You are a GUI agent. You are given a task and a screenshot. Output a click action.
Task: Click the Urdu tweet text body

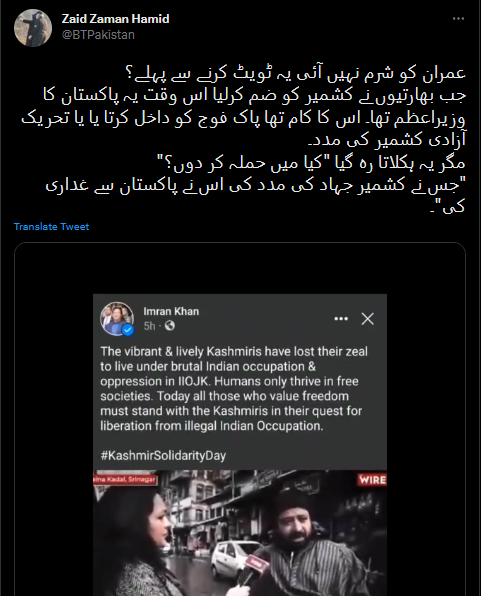point(243,140)
